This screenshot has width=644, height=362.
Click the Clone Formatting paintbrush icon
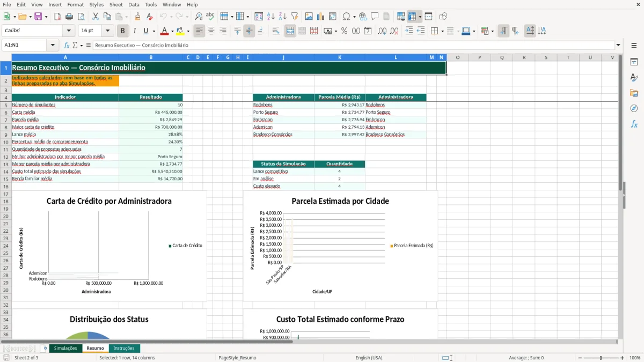point(138,17)
